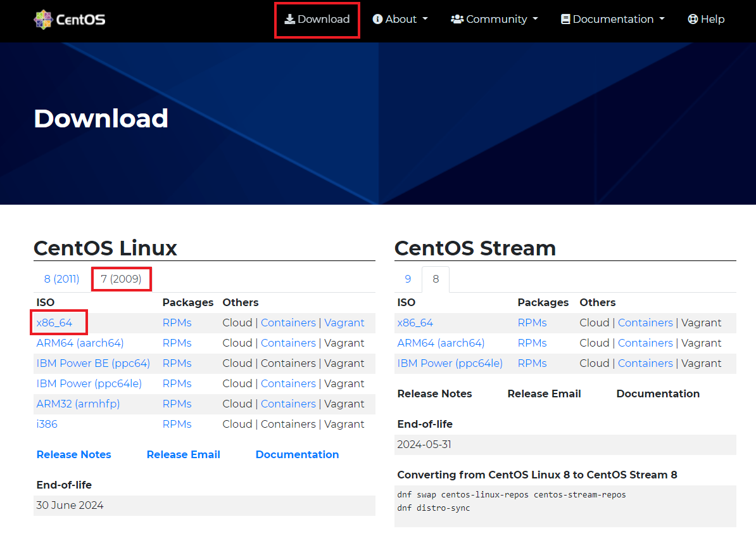Download CentOS Linux x86_64 ISO
Viewport: 756px width, 538px height.
(x=54, y=323)
